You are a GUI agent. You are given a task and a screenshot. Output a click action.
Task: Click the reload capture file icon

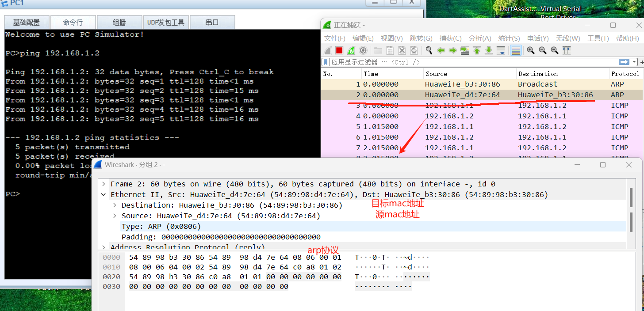pyautogui.click(x=414, y=50)
